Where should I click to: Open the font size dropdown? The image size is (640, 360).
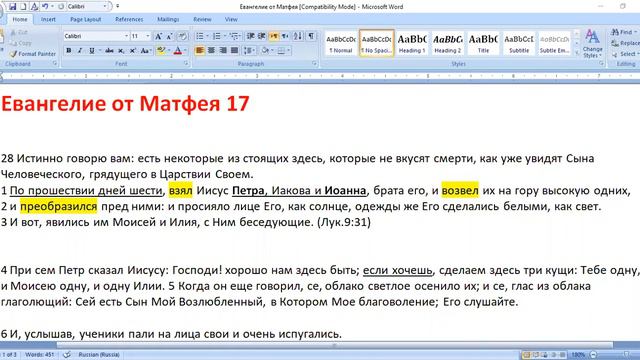[148, 36]
